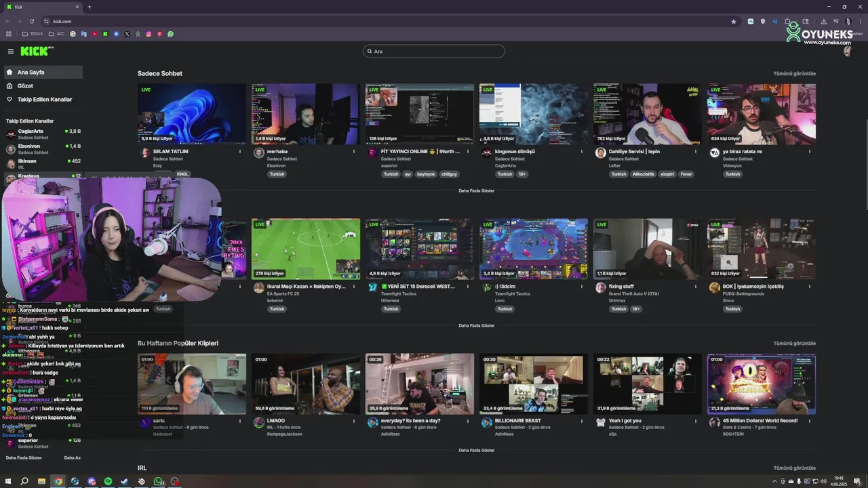Image resolution: width=868 pixels, height=488 pixels.
Task: Open WhatsApp from the taskbar
Action: [158, 481]
